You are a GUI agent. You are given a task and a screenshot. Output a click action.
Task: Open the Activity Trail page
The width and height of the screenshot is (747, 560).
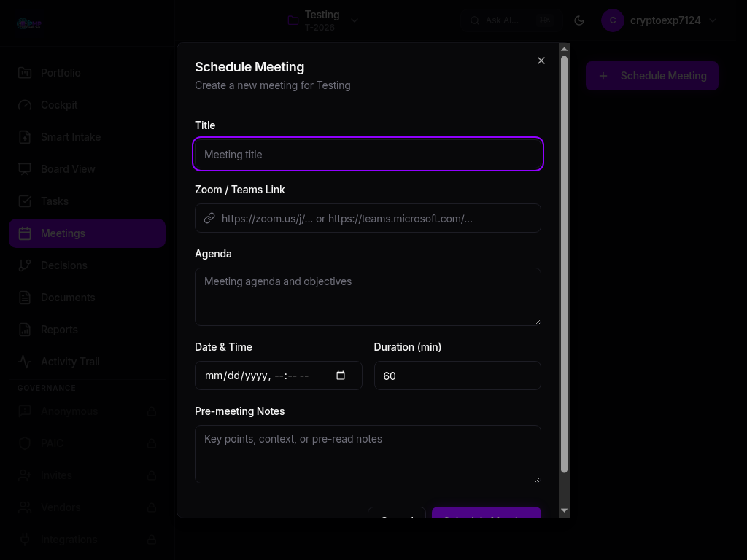88,362
